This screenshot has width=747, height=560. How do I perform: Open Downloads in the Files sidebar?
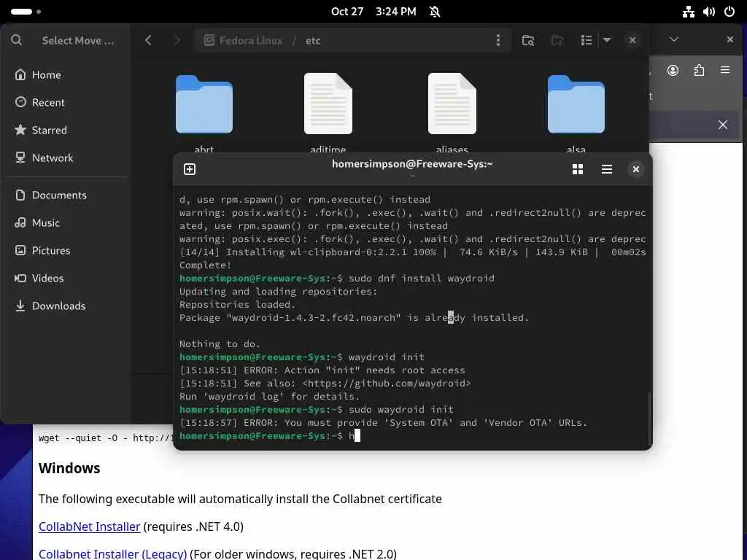click(x=66, y=306)
